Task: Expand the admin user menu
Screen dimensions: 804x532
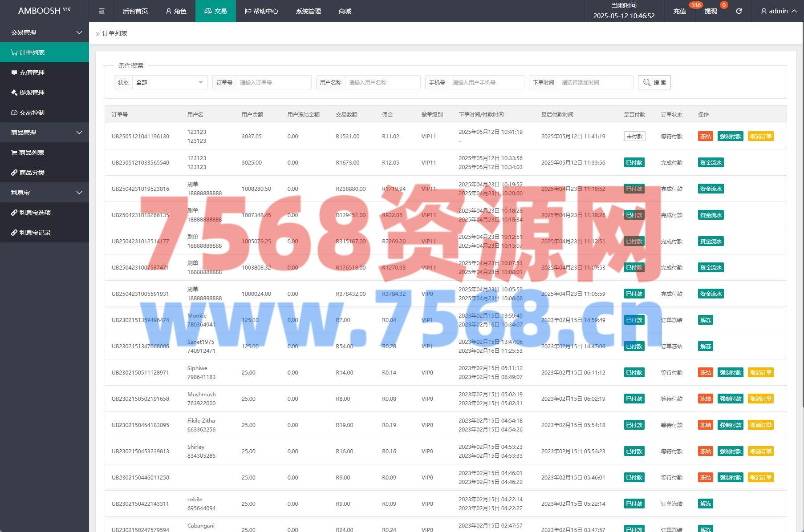Action: pyautogui.click(x=779, y=11)
